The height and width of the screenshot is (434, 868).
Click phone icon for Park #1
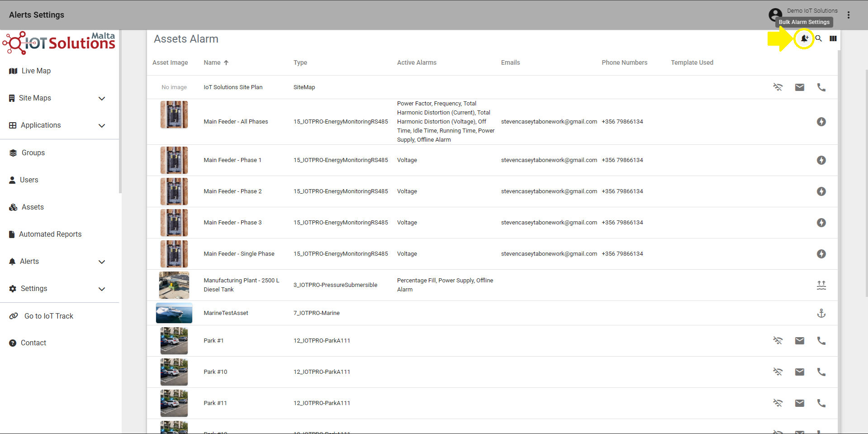tap(821, 341)
